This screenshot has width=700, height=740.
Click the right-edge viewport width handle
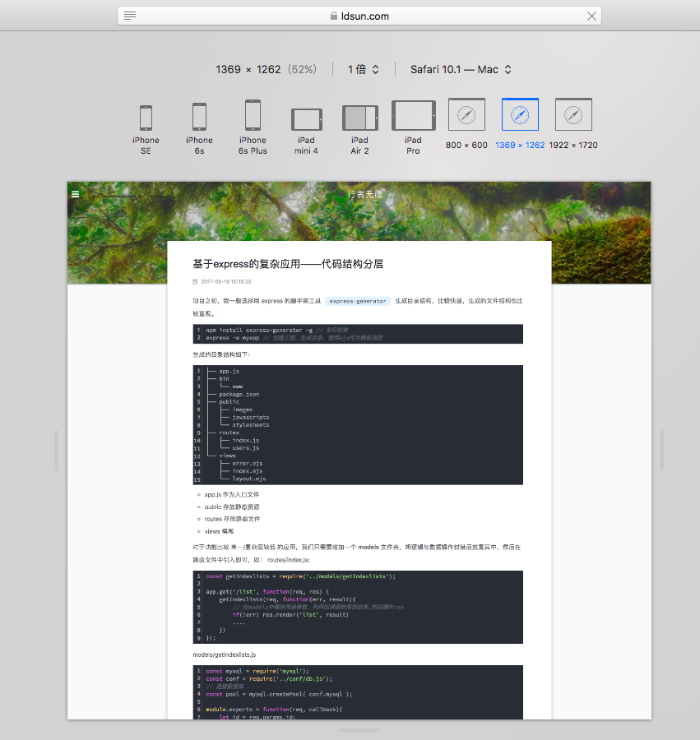click(662, 451)
